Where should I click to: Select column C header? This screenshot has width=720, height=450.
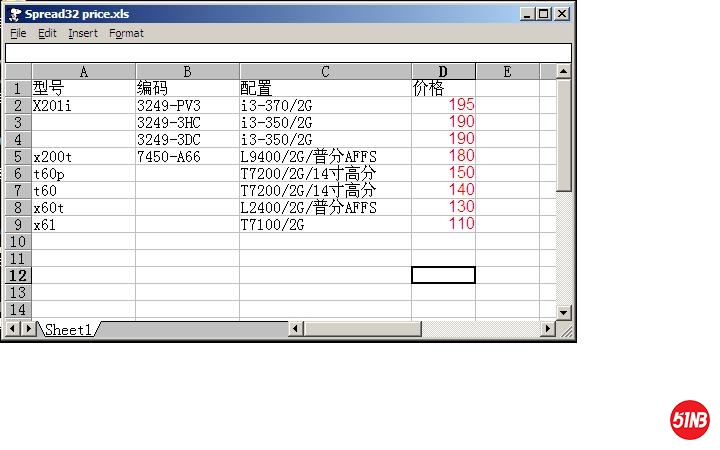point(325,72)
